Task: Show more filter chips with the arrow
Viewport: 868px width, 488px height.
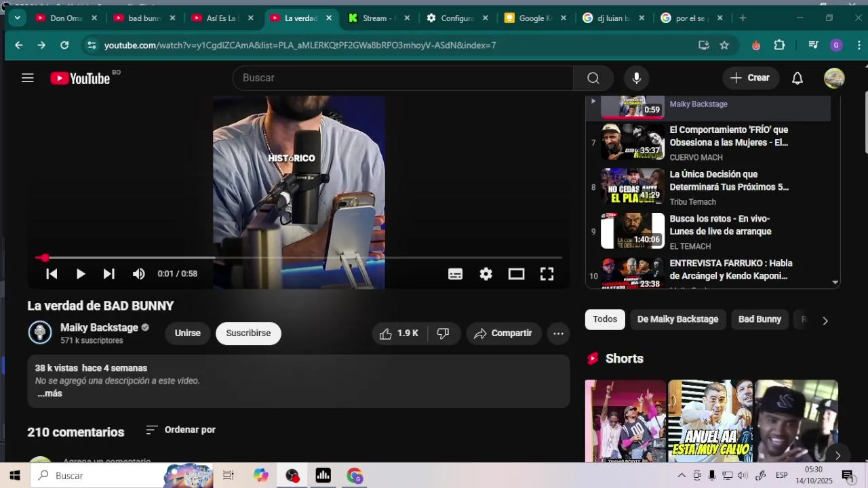Action: tap(825, 321)
